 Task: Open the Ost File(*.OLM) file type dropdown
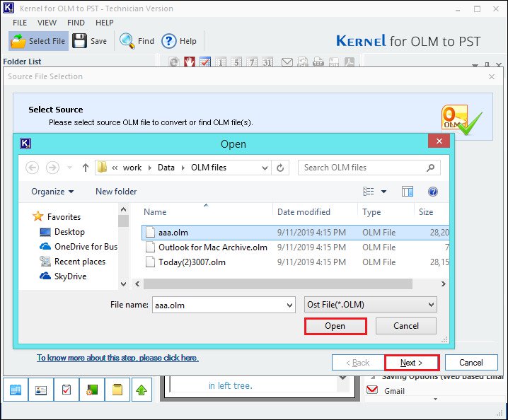click(x=370, y=305)
